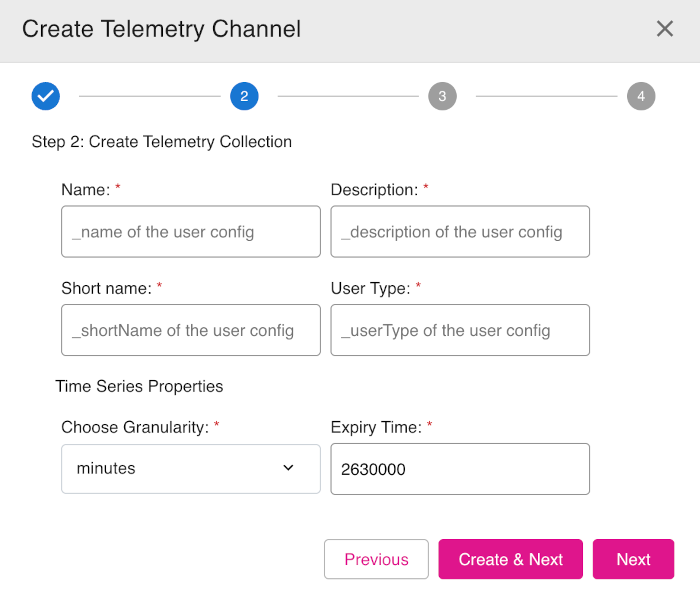Go to step 4 circle indicator
Screen dimensions: 700x615
[641, 96]
